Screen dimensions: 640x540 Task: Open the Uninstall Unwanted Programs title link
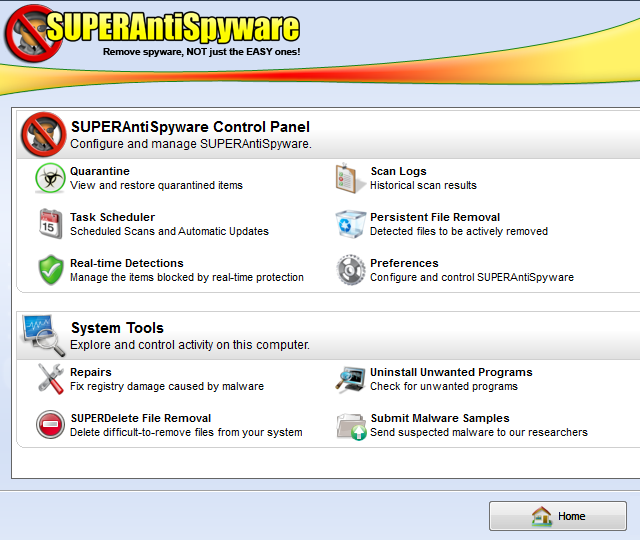(451, 372)
